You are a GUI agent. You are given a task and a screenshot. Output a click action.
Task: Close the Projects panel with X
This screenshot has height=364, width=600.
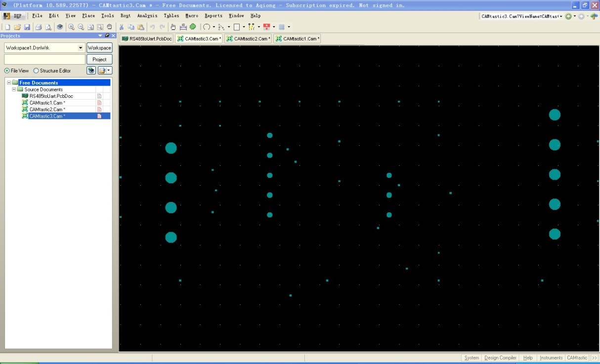coord(113,36)
